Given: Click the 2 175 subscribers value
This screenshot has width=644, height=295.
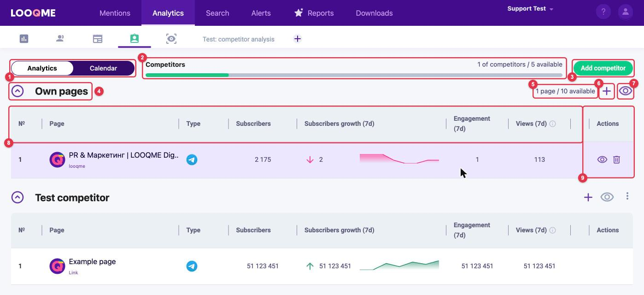Looking at the screenshot, I should pos(263,159).
